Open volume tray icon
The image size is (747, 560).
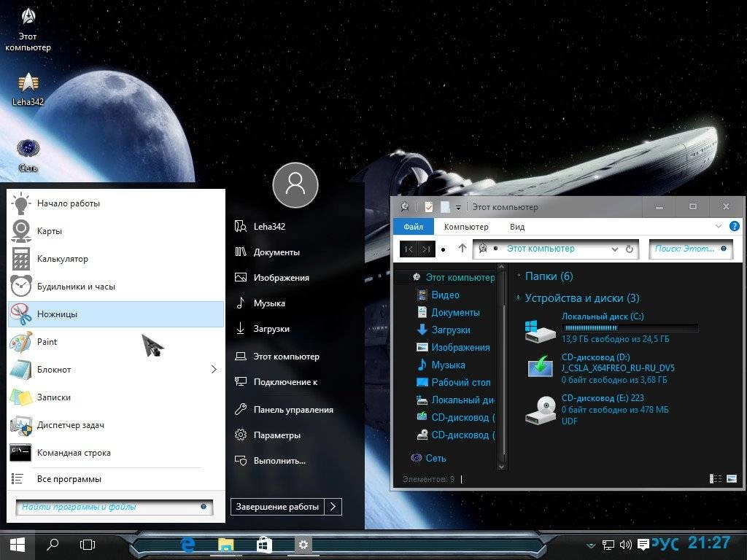(x=625, y=545)
